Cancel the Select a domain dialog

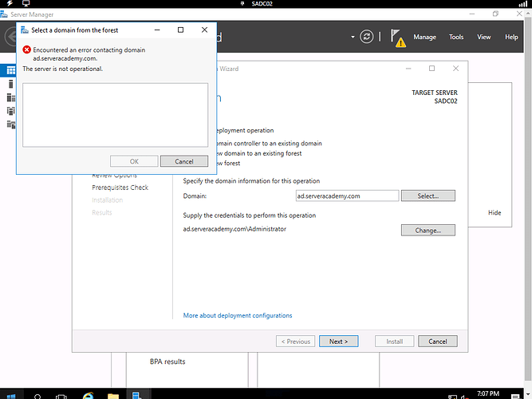pos(184,161)
